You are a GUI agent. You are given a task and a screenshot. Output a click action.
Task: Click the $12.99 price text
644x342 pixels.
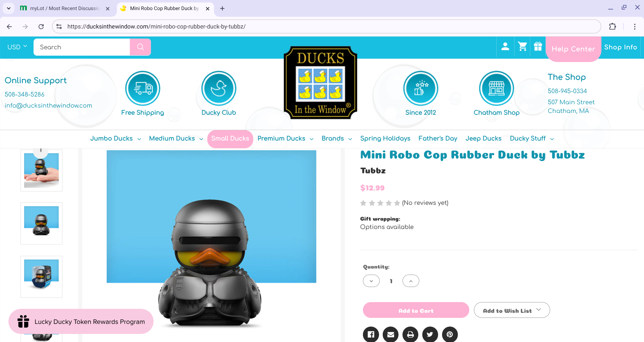(x=372, y=188)
